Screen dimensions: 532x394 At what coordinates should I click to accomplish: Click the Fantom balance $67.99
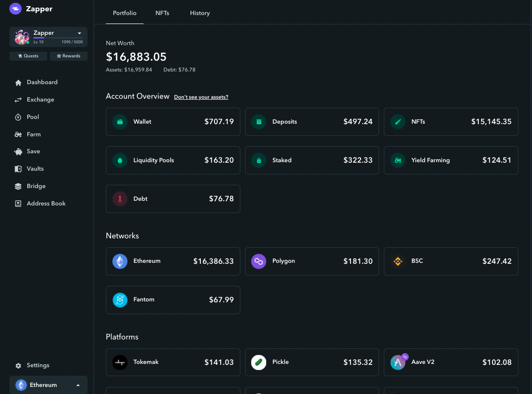(221, 300)
